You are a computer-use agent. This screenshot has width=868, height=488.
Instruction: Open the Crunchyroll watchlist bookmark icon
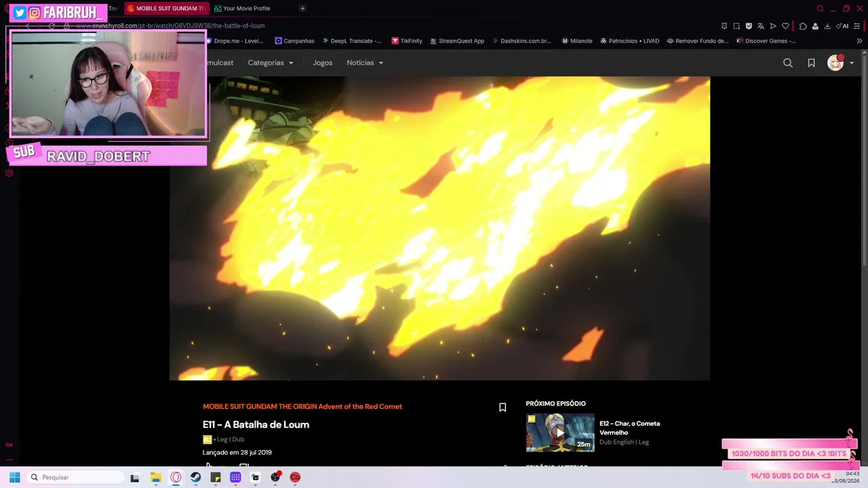[811, 63]
